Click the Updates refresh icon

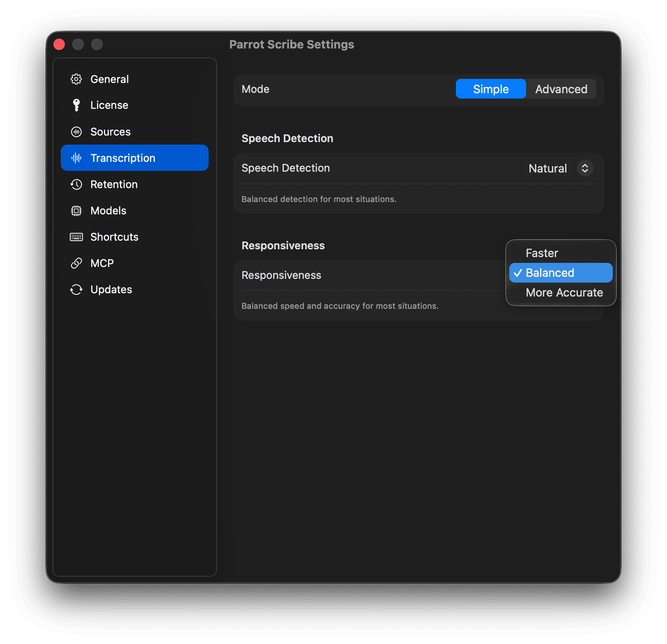pos(76,289)
